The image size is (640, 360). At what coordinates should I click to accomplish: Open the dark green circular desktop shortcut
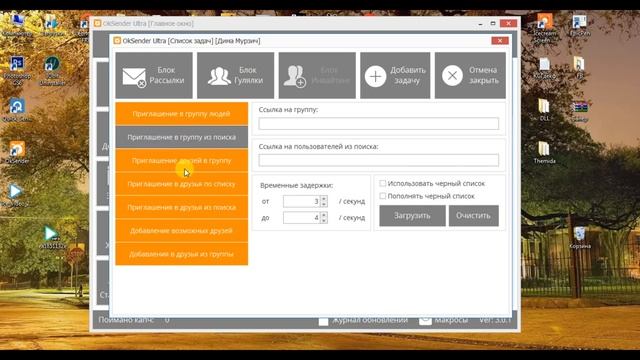(52, 70)
